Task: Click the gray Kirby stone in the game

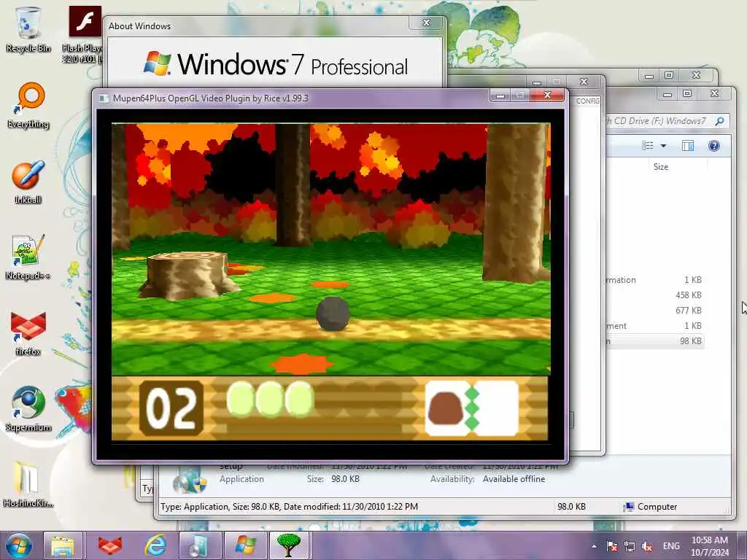Action: [333, 314]
